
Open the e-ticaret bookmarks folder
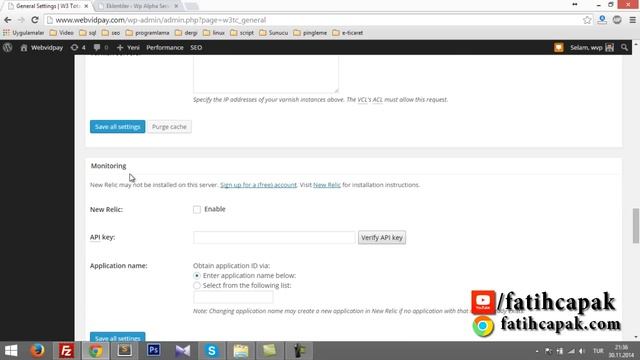[x=348, y=33]
